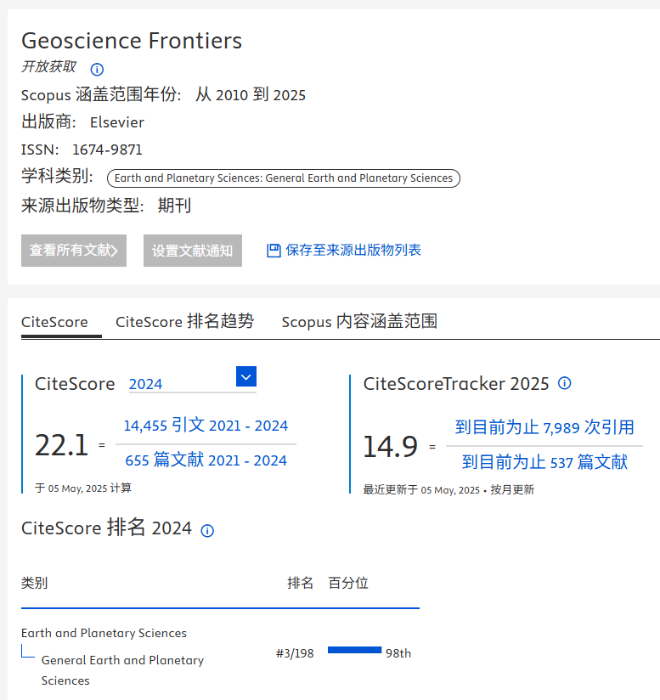
Task: Click the 查看所有文献 button
Action: 74,250
